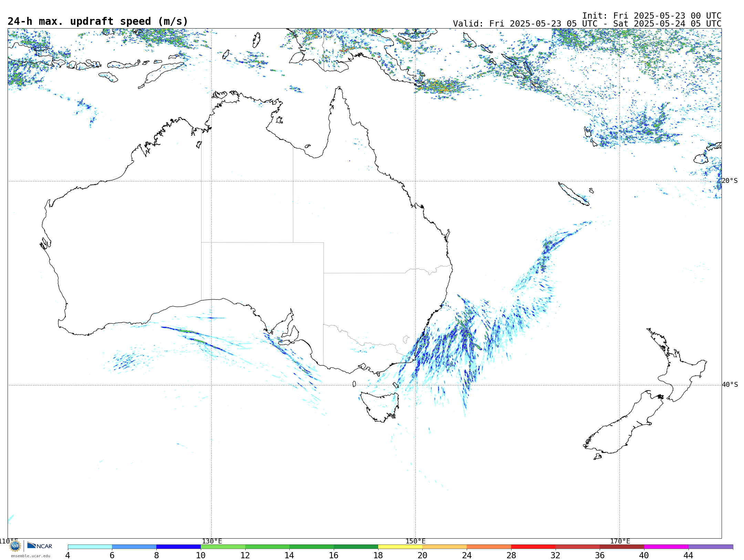Viewport: 744px width, 560px height.
Task: Click the 40°S latitude label
Action: click(730, 385)
